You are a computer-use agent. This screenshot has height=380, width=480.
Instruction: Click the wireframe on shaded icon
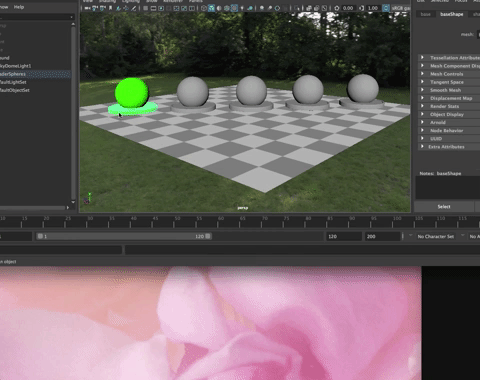[x=219, y=8]
